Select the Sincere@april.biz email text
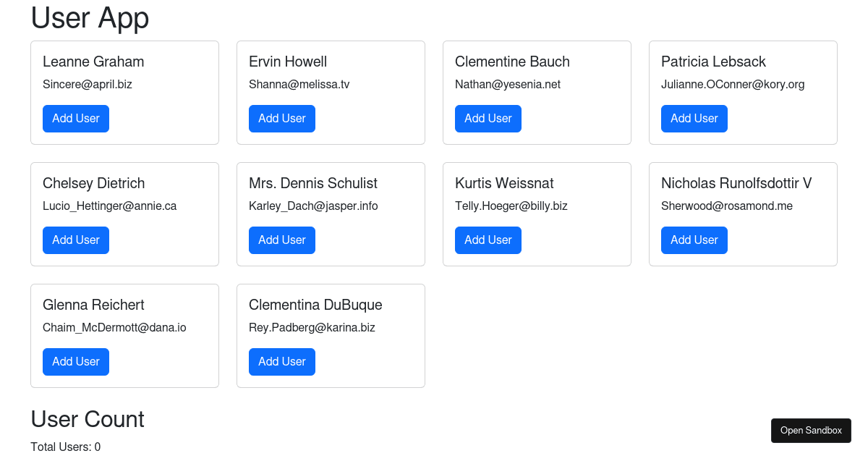This screenshot has height=456, width=868. coord(88,85)
